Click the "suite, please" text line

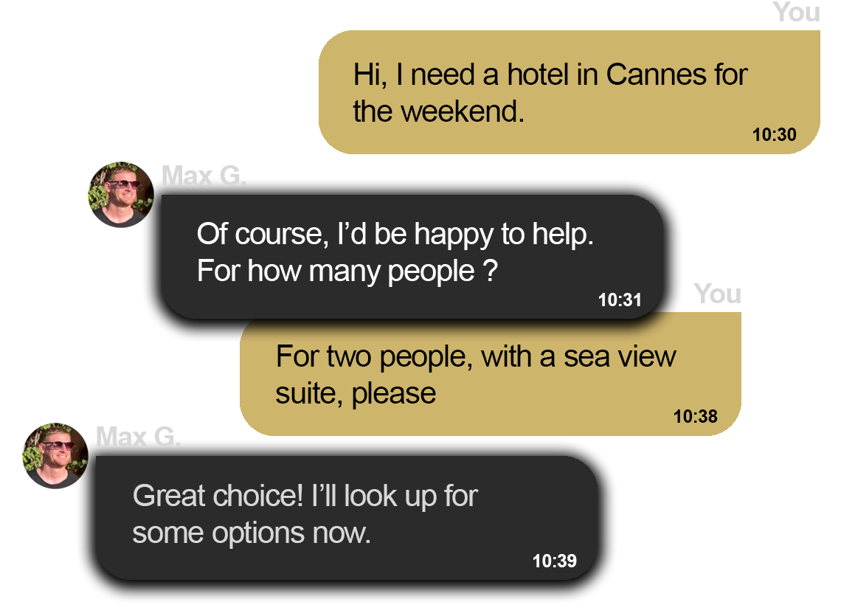[356, 393]
